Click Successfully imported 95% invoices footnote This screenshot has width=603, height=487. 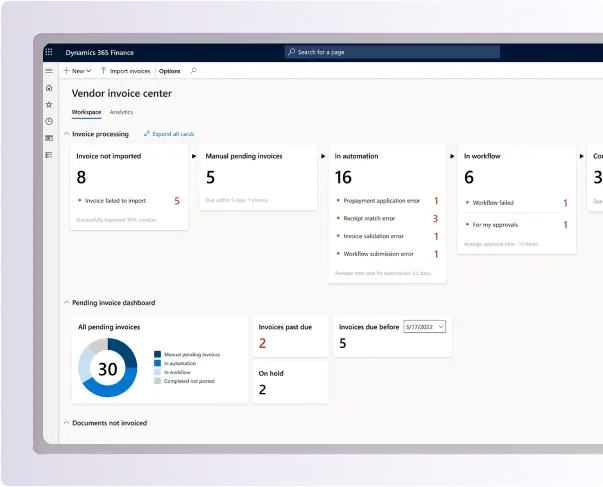coord(116,220)
